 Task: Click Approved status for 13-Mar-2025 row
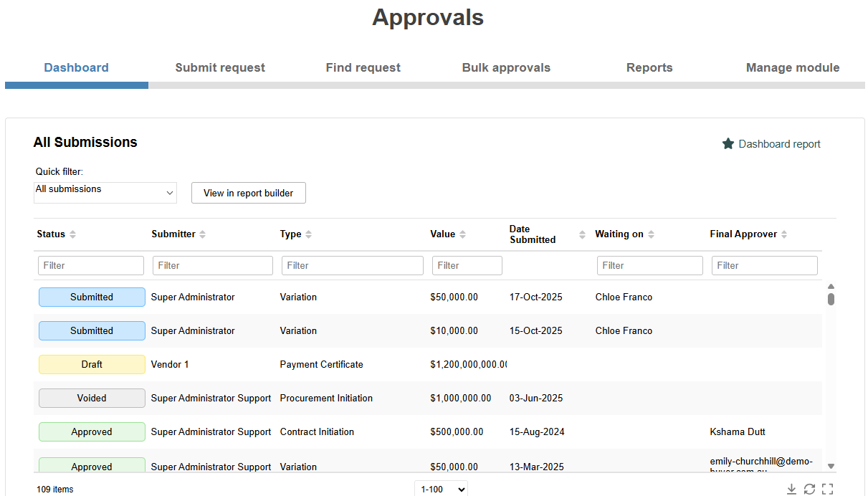pyautogui.click(x=92, y=466)
